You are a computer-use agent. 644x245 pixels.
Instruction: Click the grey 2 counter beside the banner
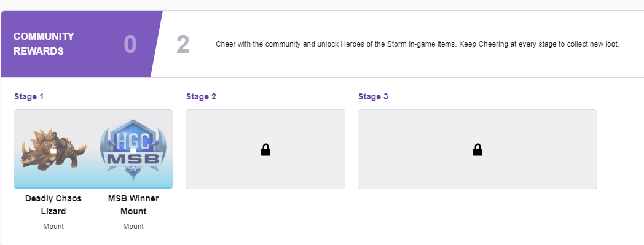tap(183, 45)
